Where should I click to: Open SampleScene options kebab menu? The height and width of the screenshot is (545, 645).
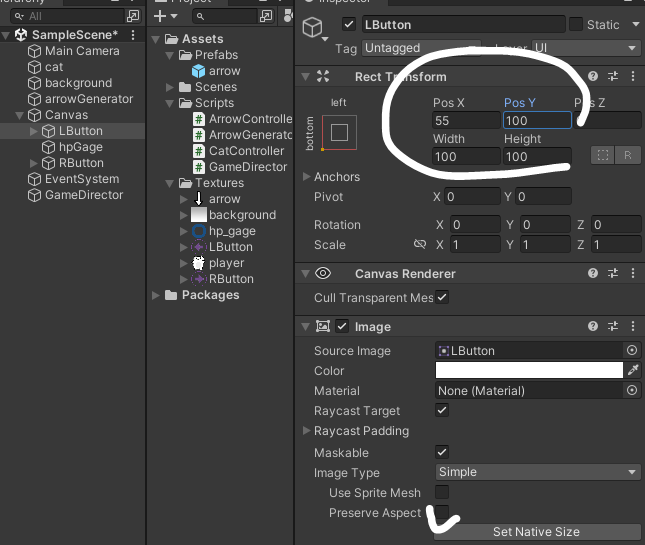[x=132, y=35]
